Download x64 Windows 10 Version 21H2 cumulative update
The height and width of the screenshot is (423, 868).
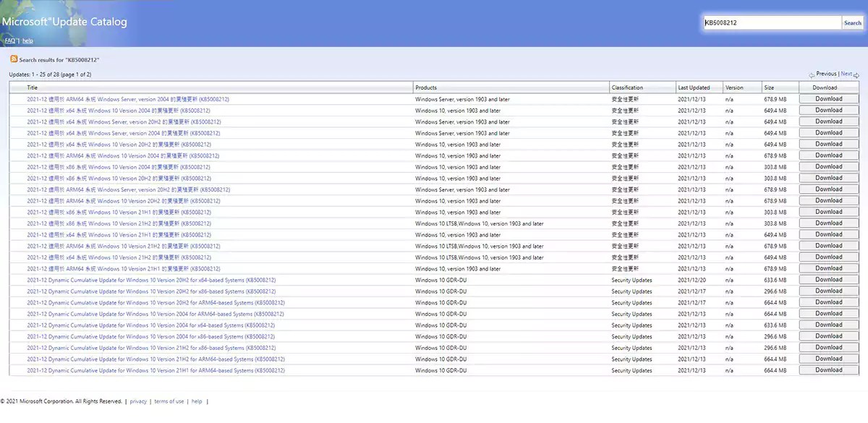click(829, 257)
